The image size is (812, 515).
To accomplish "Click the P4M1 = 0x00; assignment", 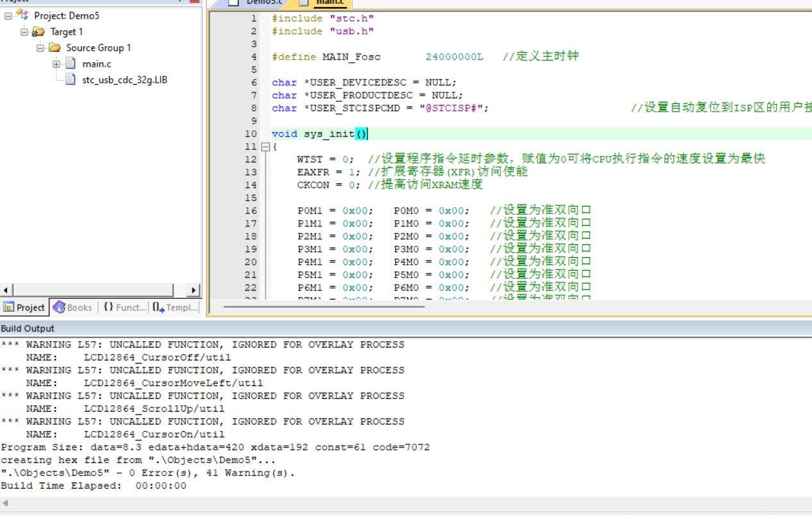I will (x=335, y=262).
